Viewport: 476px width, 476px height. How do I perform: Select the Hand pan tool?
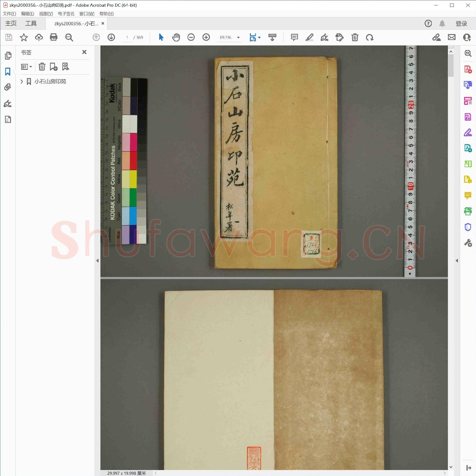(x=176, y=37)
